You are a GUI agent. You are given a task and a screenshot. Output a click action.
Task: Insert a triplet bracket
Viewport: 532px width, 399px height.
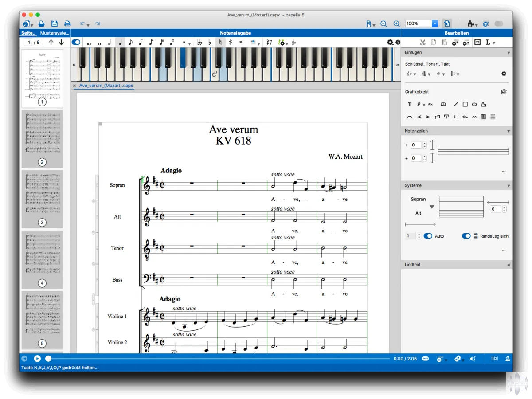tap(437, 117)
